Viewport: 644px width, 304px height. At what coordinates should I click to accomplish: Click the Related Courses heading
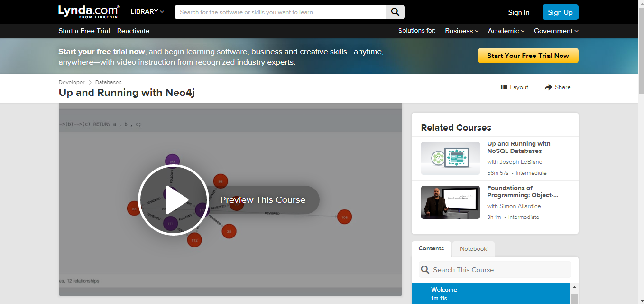point(456,128)
